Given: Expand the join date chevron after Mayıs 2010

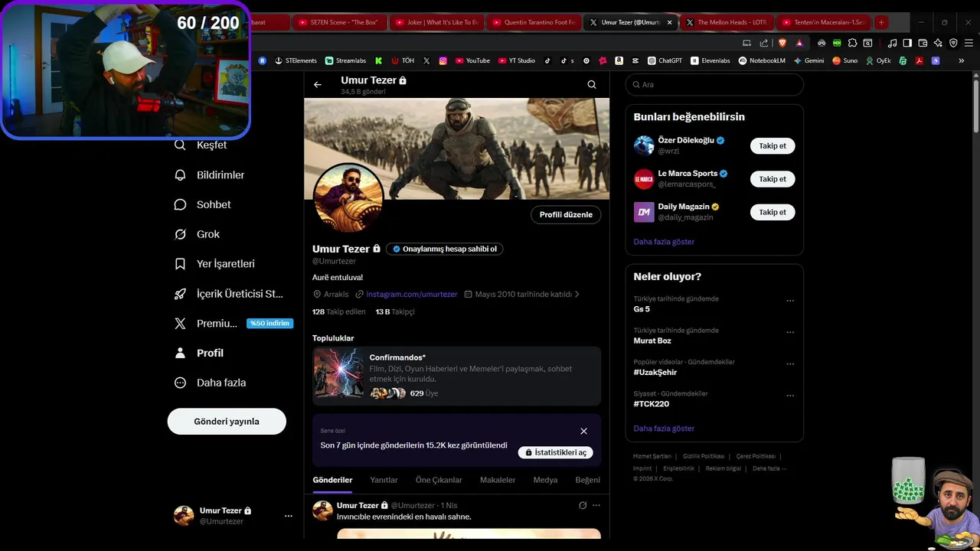Looking at the screenshot, I should click(x=577, y=294).
